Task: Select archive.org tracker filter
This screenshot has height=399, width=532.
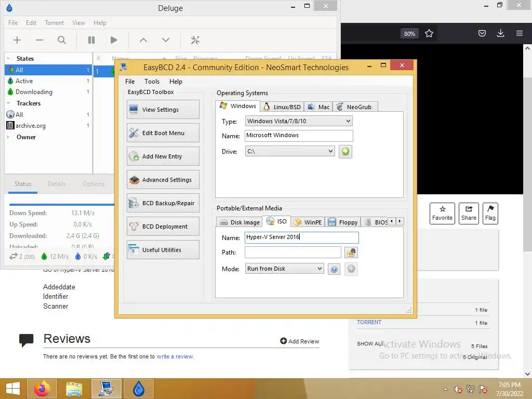Action: 48,126
